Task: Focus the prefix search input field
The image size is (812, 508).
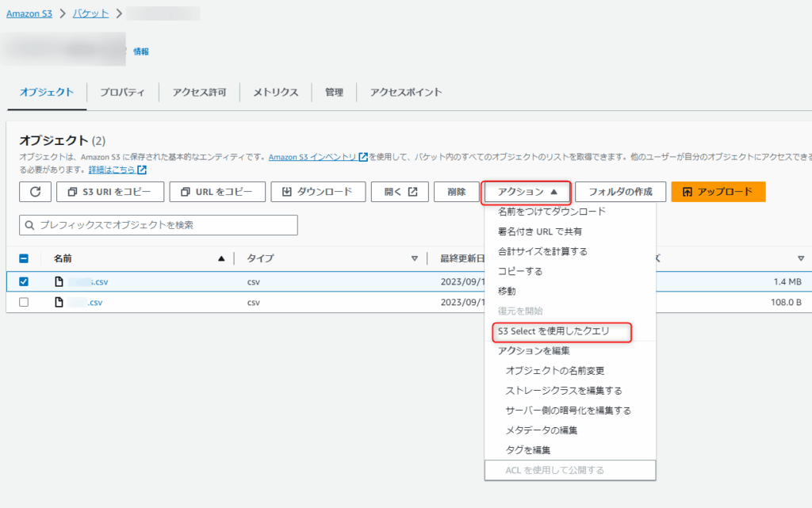Action: coord(159,225)
